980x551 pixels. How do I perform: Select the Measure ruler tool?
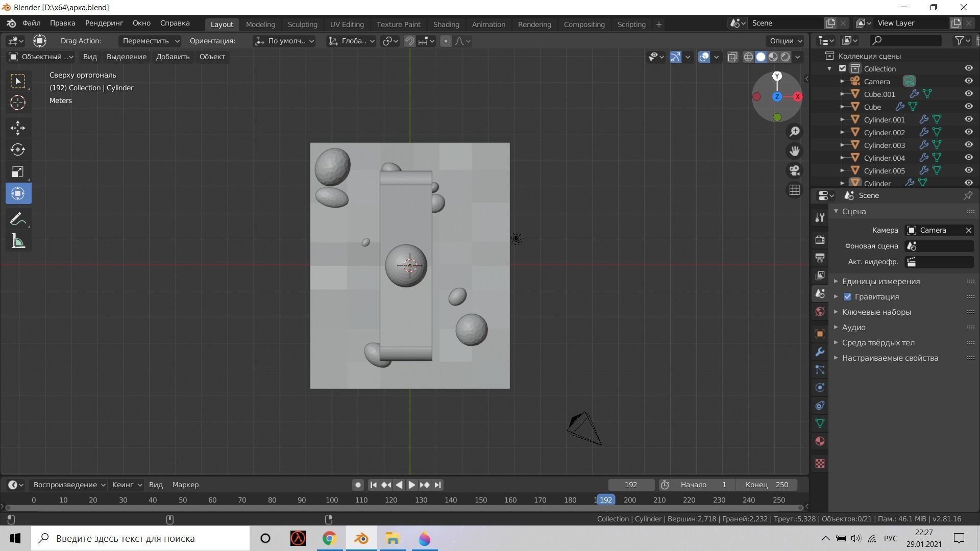(18, 241)
